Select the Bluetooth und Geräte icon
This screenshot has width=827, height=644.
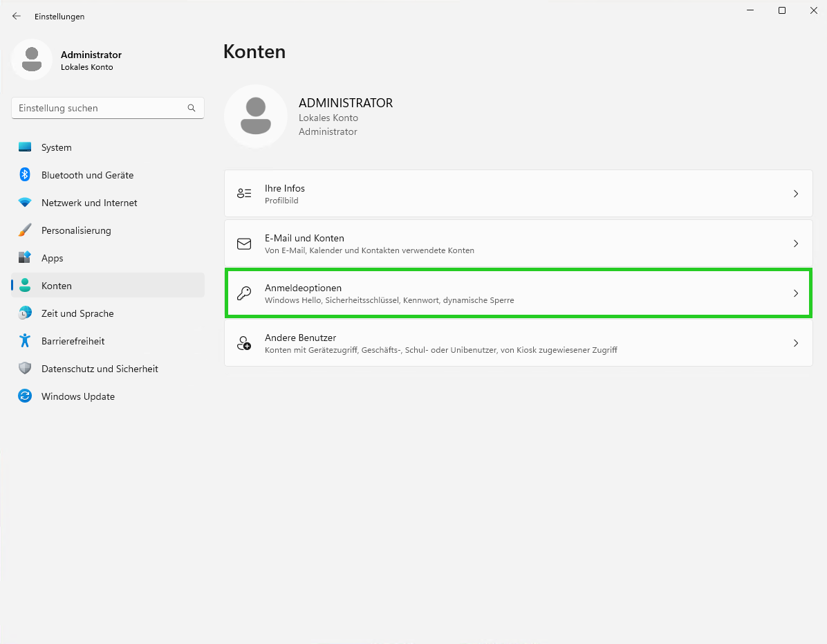tap(25, 175)
